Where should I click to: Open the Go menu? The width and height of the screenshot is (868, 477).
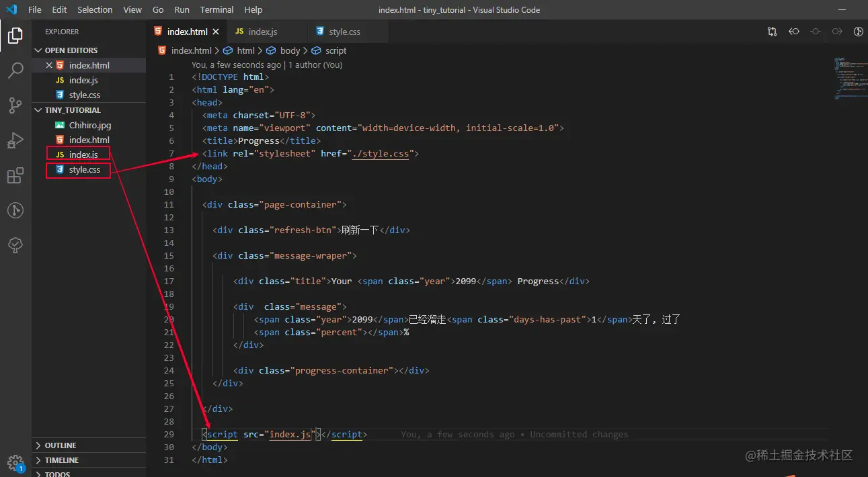coord(158,9)
